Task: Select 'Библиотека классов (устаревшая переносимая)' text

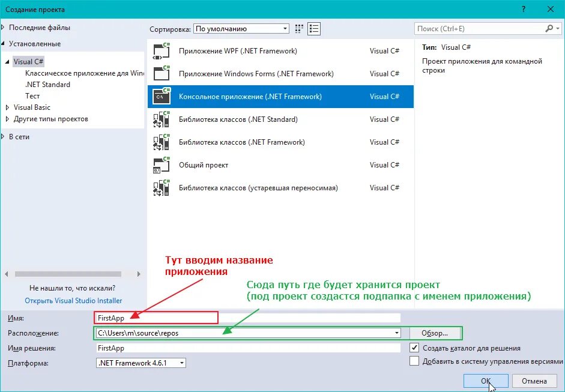Action: pos(258,188)
